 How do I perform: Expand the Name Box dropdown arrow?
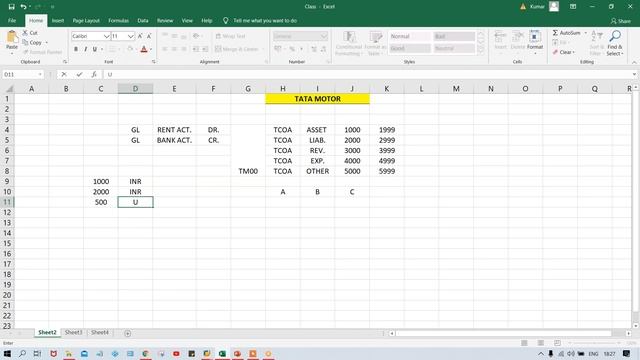(x=40, y=74)
